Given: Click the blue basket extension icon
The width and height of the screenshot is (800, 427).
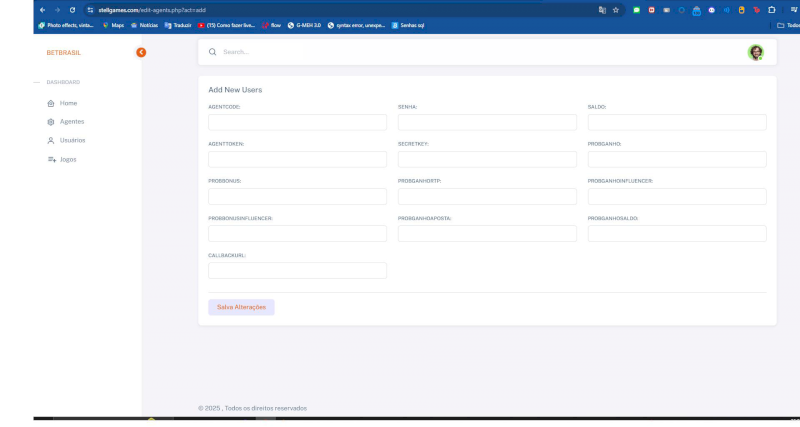Looking at the screenshot, I should pyautogui.click(x=696, y=10).
